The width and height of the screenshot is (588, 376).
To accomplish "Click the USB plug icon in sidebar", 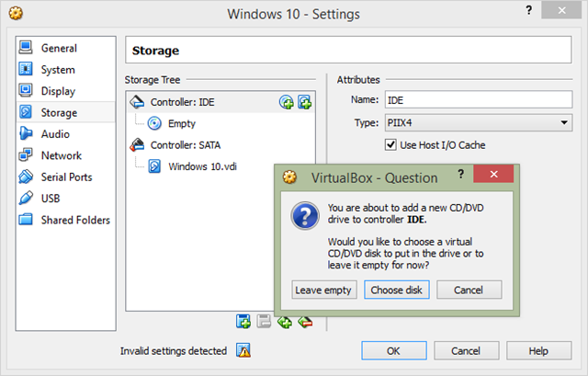I will [x=26, y=198].
